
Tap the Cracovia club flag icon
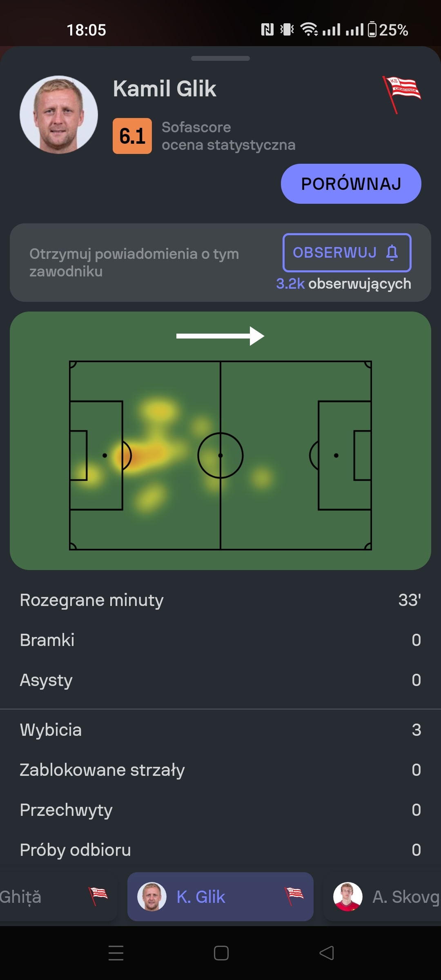(402, 93)
